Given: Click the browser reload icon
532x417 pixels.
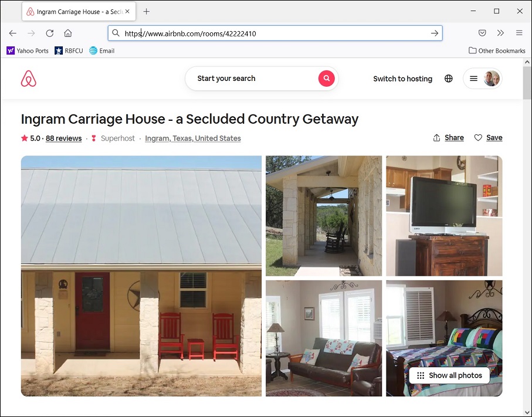Looking at the screenshot, I should [50, 33].
